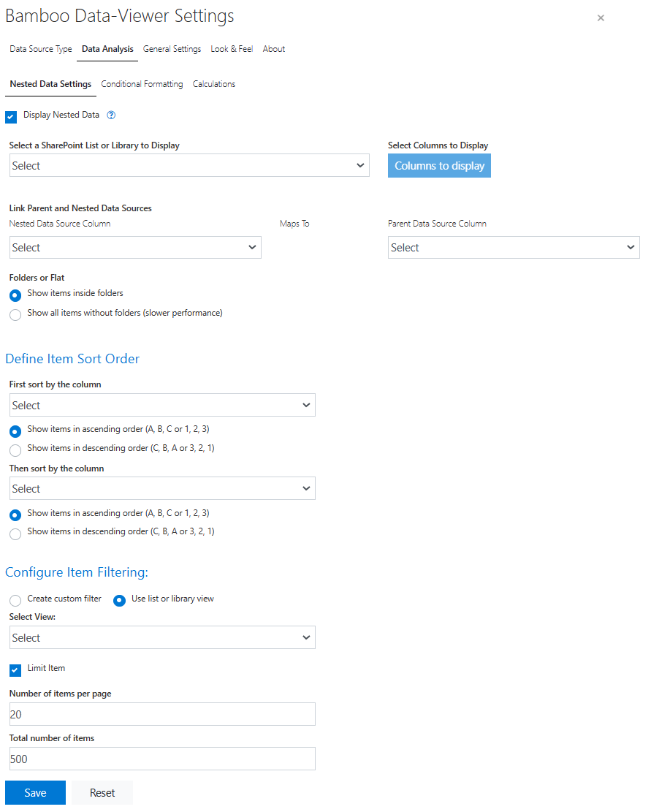The width and height of the screenshot is (651, 812).
Task: Uncheck the Display Nested Data checkbox
Action: [11, 117]
